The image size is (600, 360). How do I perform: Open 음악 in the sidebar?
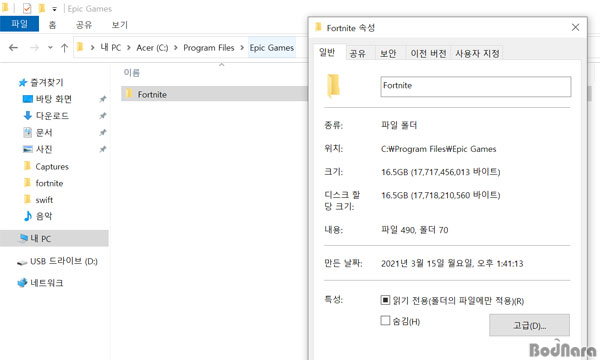point(38,216)
